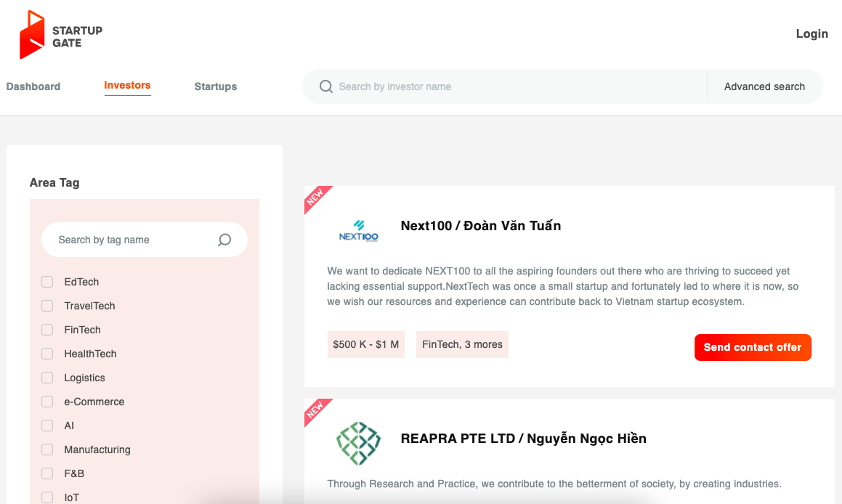
Task: Enable the FinTech area tag checkbox
Action: (47, 330)
